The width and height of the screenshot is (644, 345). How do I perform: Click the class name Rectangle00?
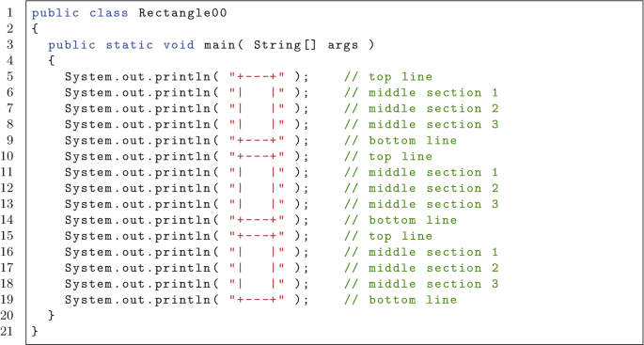tap(182, 13)
